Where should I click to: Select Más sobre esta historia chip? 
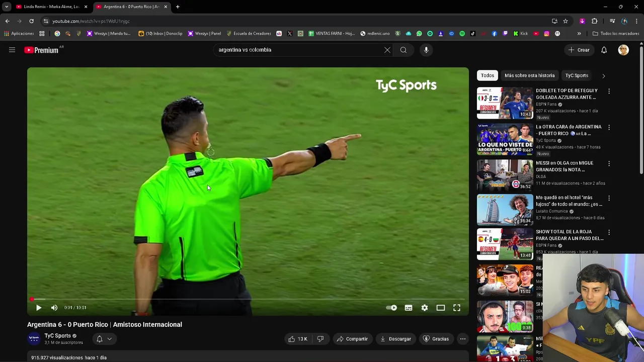tap(529, 75)
